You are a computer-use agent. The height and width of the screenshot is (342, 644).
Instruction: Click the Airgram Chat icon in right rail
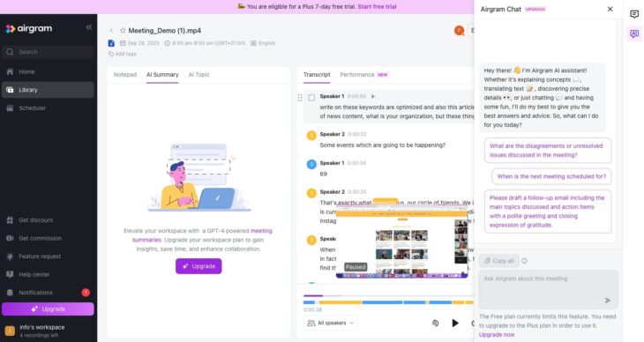(634, 33)
